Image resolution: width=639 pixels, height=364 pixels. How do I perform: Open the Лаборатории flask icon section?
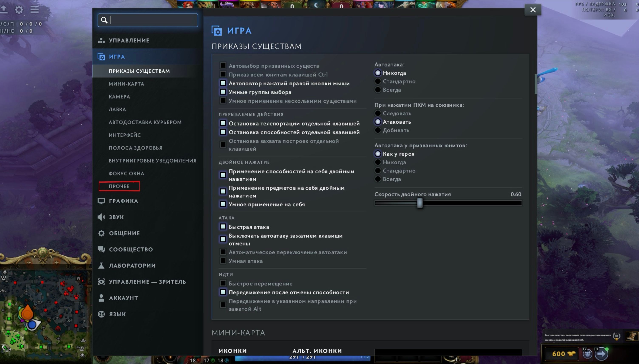click(x=101, y=265)
